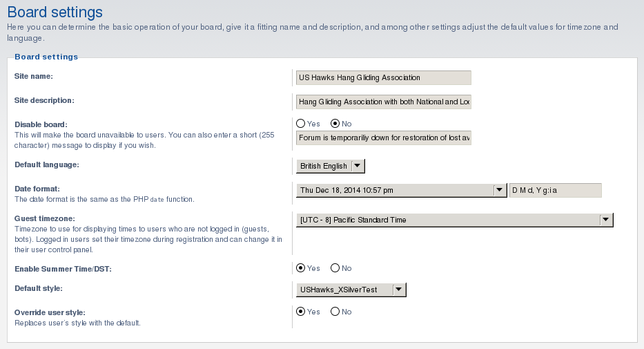This screenshot has height=349, width=644.
Task: Select No for Override user style
Action: pos(335,312)
